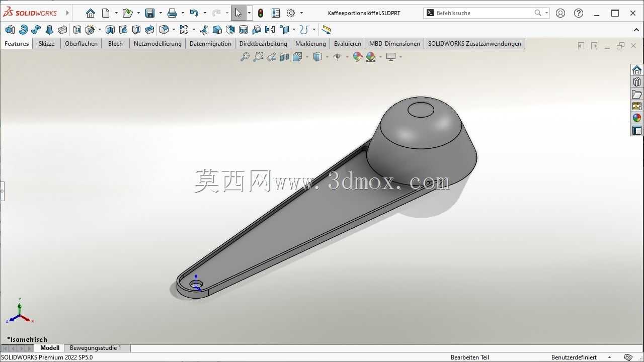Open Display Style cube icon
The width and height of the screenshot is (644, 362).
click(x=317, y=57)
